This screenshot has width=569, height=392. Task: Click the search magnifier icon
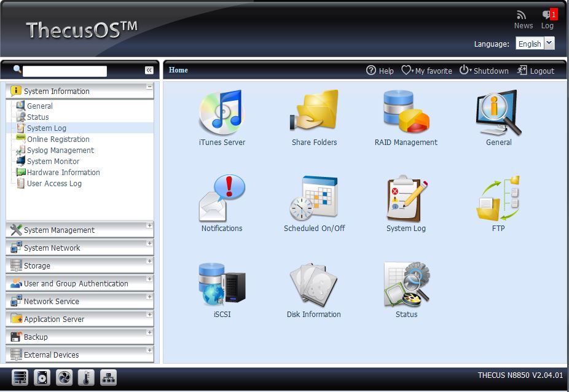17,69
